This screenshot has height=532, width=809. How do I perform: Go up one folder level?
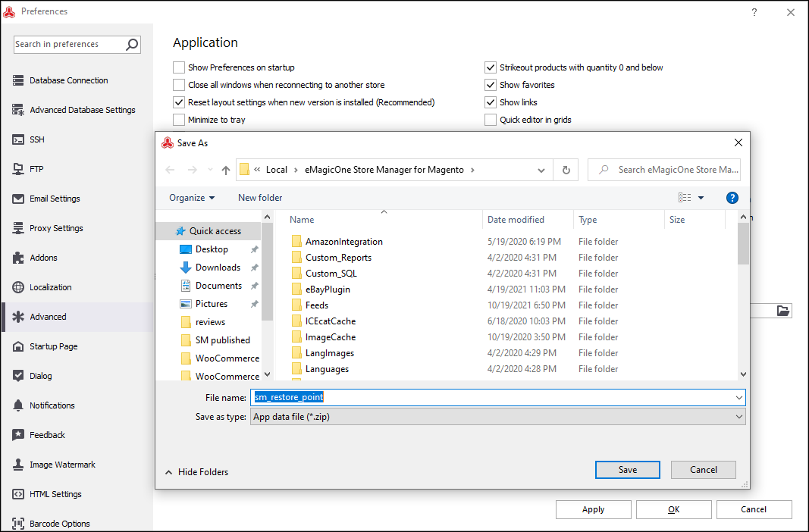tap(225, 170)
